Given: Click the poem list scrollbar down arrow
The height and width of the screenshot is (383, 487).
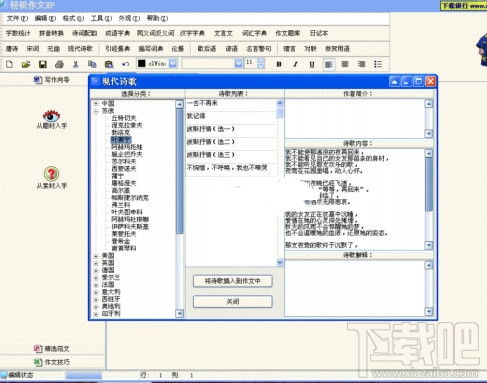Looking at the screenshot, I should (x=280, y=262).
